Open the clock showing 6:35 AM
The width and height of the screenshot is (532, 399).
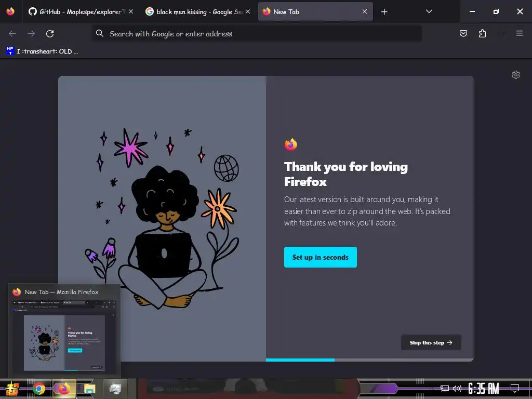coord(484,389)
